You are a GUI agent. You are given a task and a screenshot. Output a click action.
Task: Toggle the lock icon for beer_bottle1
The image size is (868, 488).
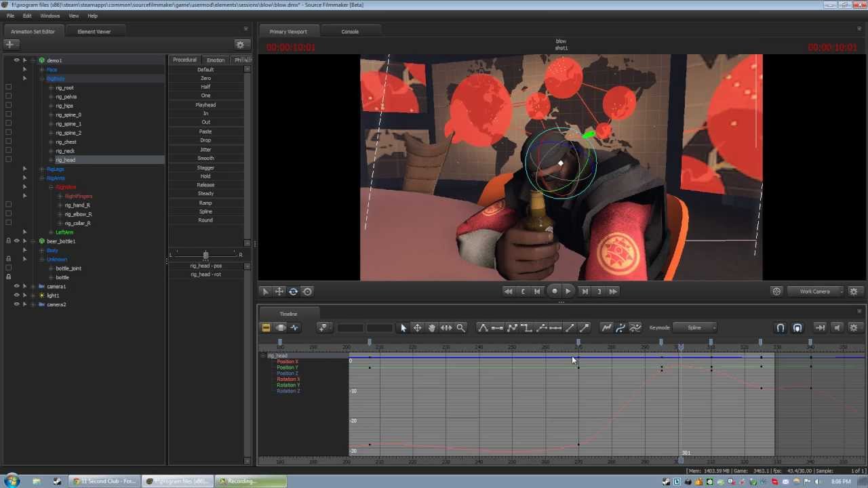8,241
